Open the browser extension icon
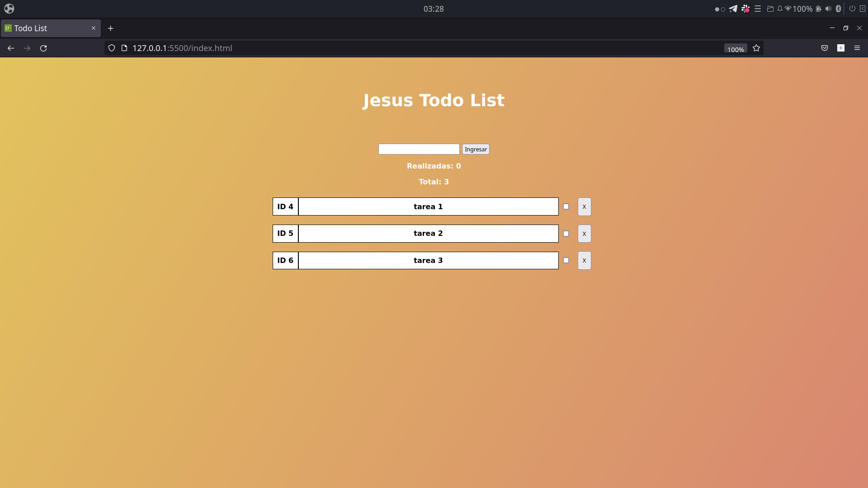 [x=841, y=48]
